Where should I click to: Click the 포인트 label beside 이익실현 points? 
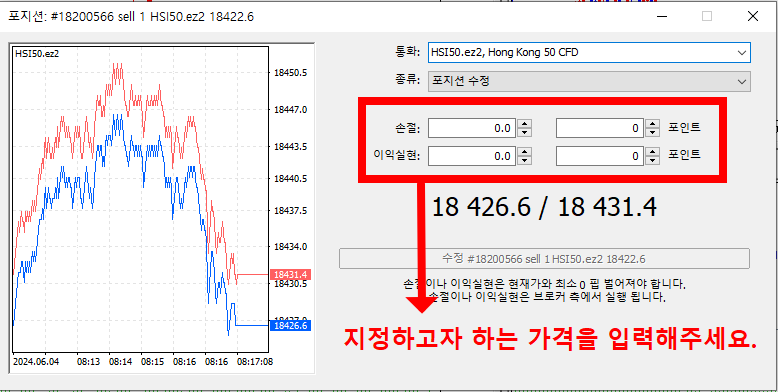[x=684, y=155]
